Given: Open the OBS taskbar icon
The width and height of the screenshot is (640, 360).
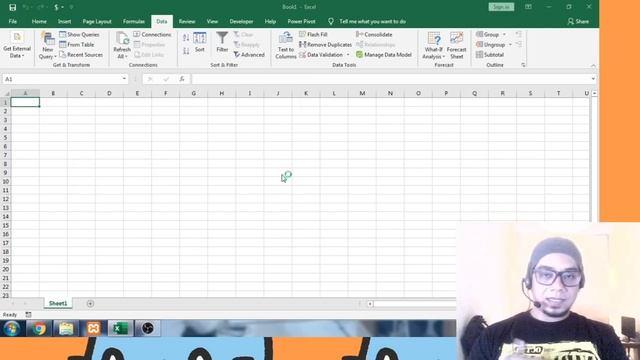Looking at the screenshot, I should coord(148,328).
